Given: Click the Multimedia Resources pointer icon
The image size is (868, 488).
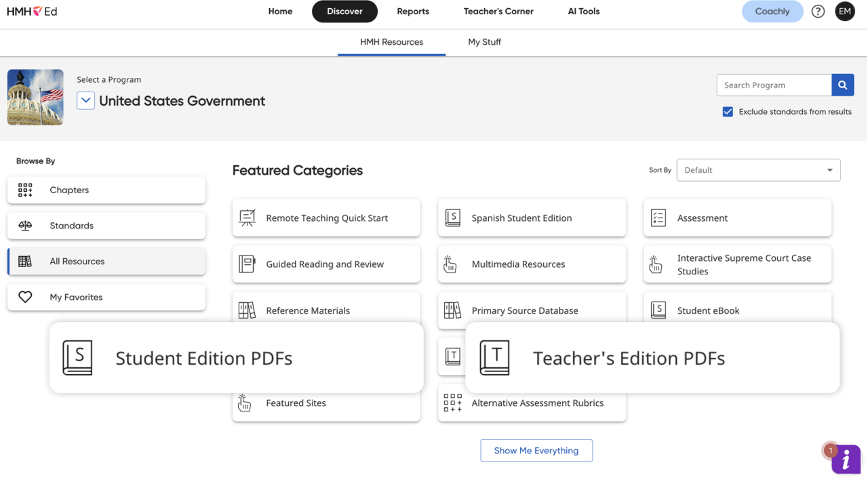Looking at the screenshot, I should click(450, 264).
